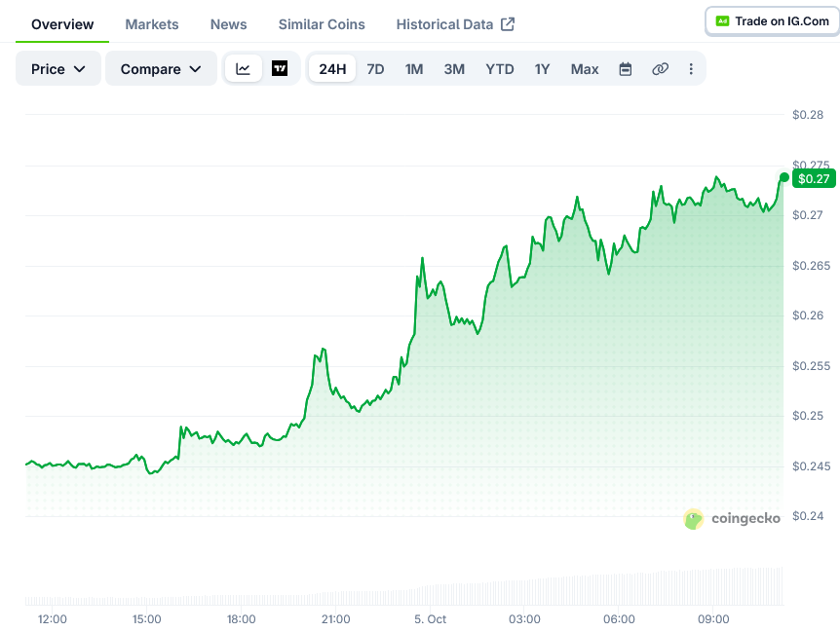The image size is (840, 632).
Task: Open the calendar date range picker
Action: (626, 69)
